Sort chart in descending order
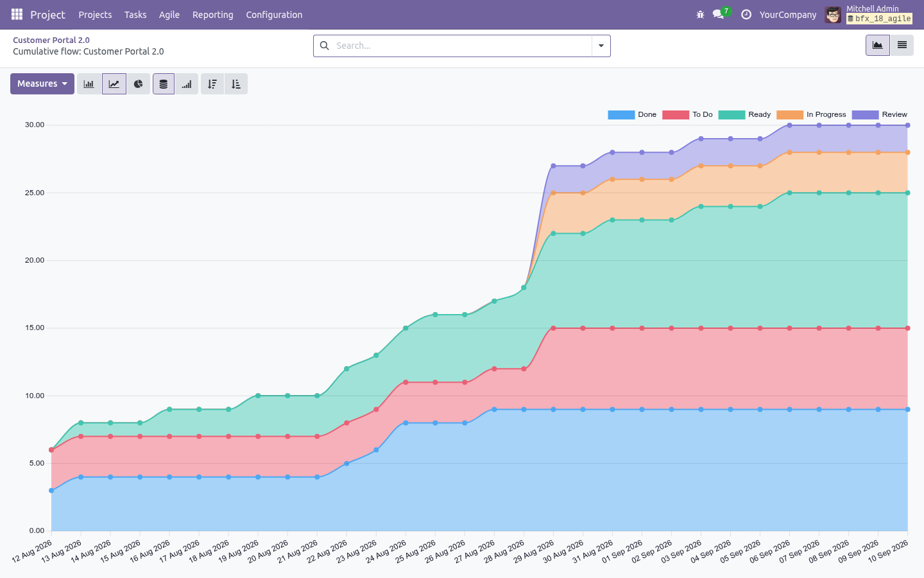This screenshot has width=924, height=578. (212, 84)
